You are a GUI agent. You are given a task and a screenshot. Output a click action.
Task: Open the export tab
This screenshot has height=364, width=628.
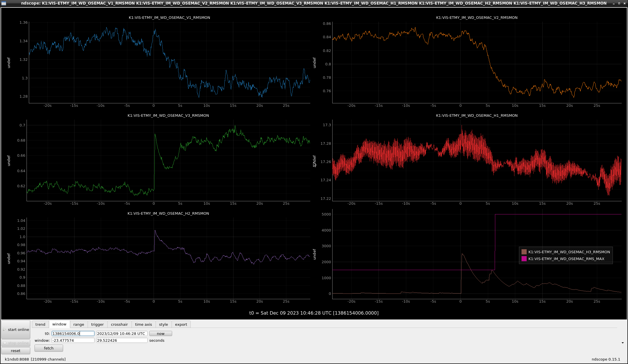181,324
